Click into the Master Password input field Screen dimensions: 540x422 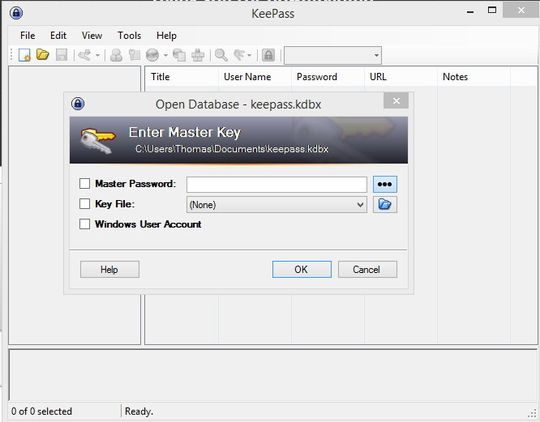click(277, 184)
